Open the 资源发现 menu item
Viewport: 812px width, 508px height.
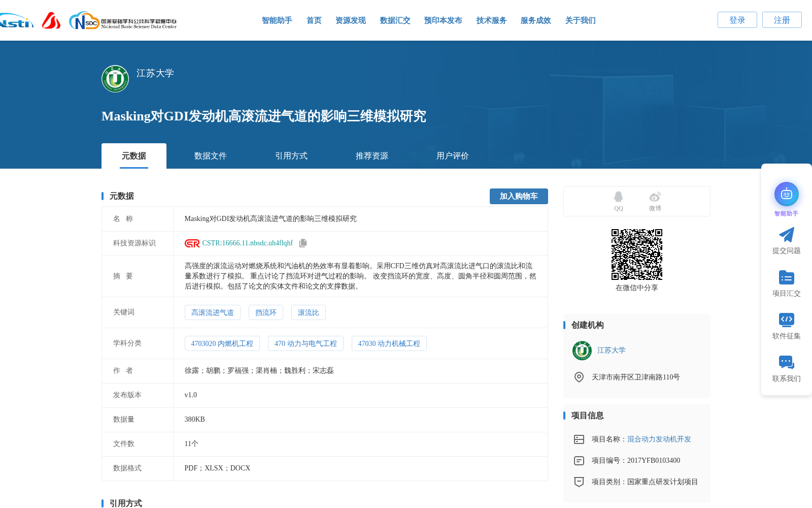pos(351,20)
